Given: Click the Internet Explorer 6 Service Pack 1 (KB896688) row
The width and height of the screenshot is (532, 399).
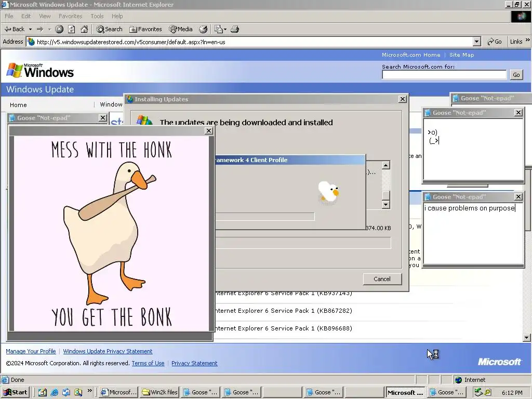Looking at the screenshot, I should pyautogui.click(x=284, y=328).
